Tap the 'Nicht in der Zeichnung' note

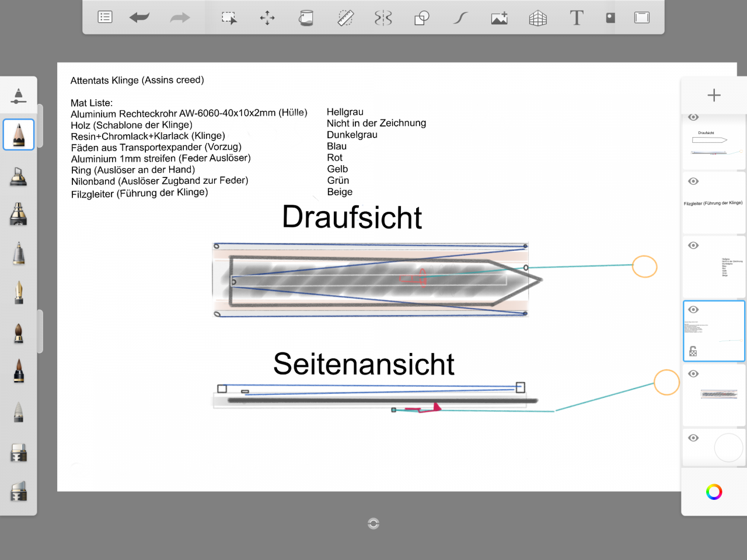(376, 123)
